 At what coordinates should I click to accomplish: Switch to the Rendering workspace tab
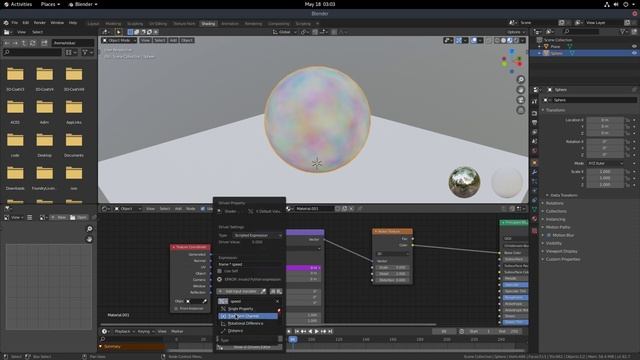(253, 24)
